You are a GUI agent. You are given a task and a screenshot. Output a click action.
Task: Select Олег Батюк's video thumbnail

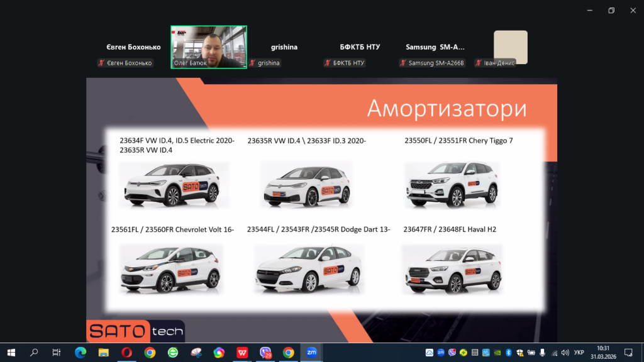(209, 47)
